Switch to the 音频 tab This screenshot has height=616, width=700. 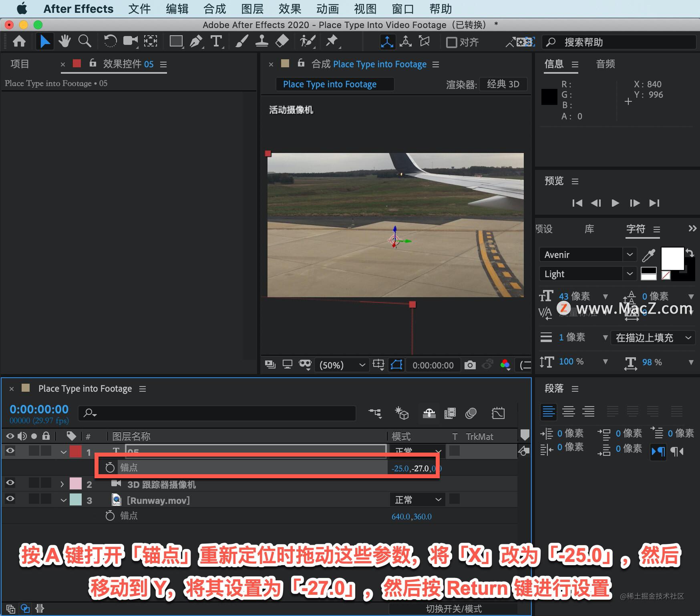tap(605, 64)
